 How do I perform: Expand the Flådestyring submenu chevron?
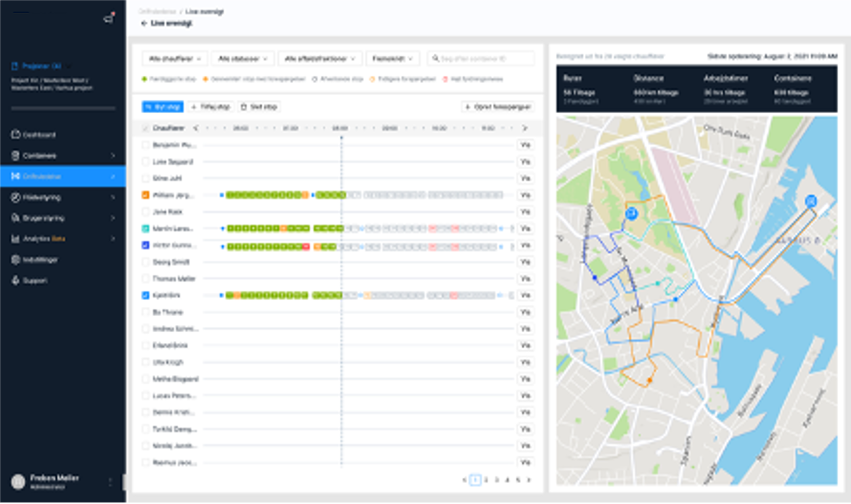tap(113, 197)
